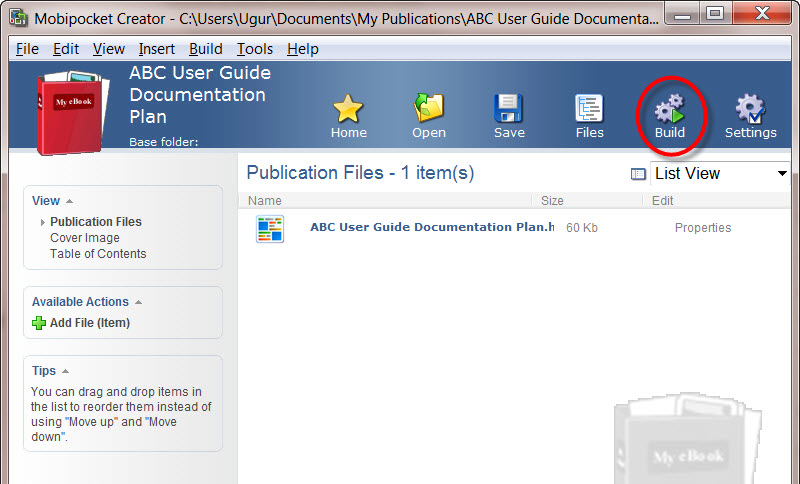800x484 pixels.
Task: Collapse the Tips section
Action: click(65, 371)
